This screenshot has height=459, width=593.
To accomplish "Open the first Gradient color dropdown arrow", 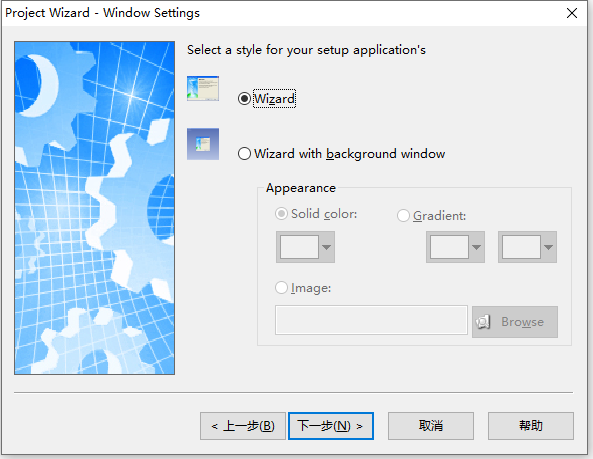I will (x=477, y=247).
